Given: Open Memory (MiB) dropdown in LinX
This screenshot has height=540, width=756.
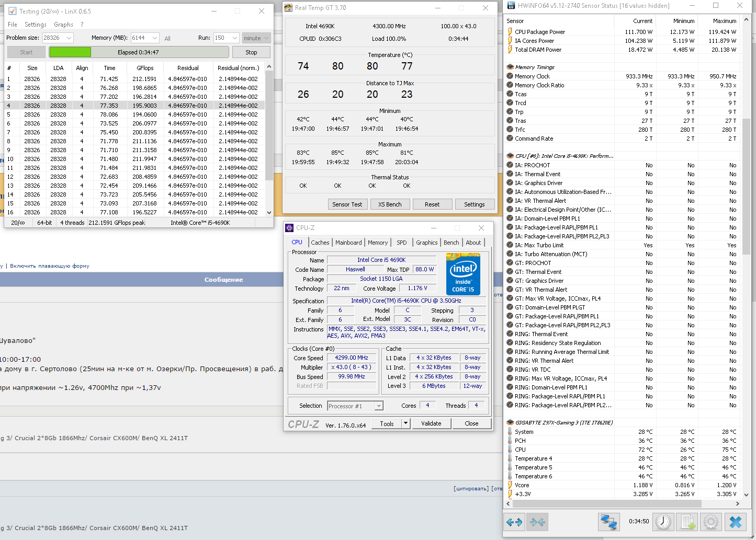Looking at the screenshot, I should (154, 38).
